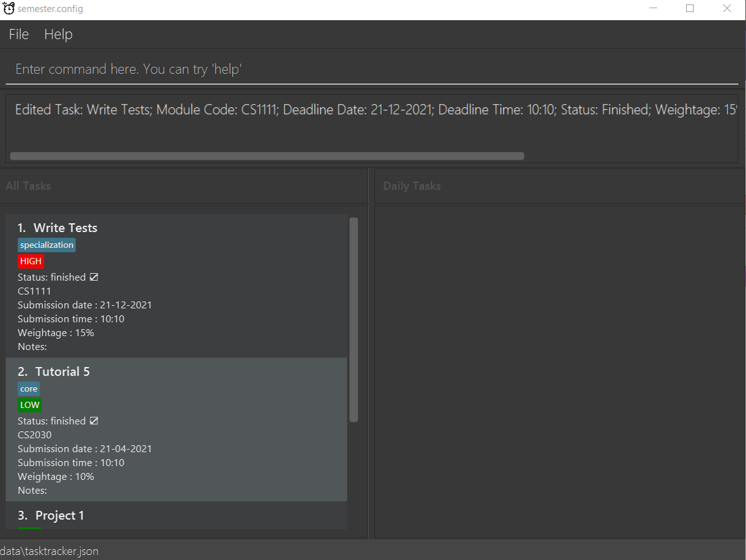The image size is (746, 560).
Task: Click the CS1111 module code
Action: [x=34, y=291]
